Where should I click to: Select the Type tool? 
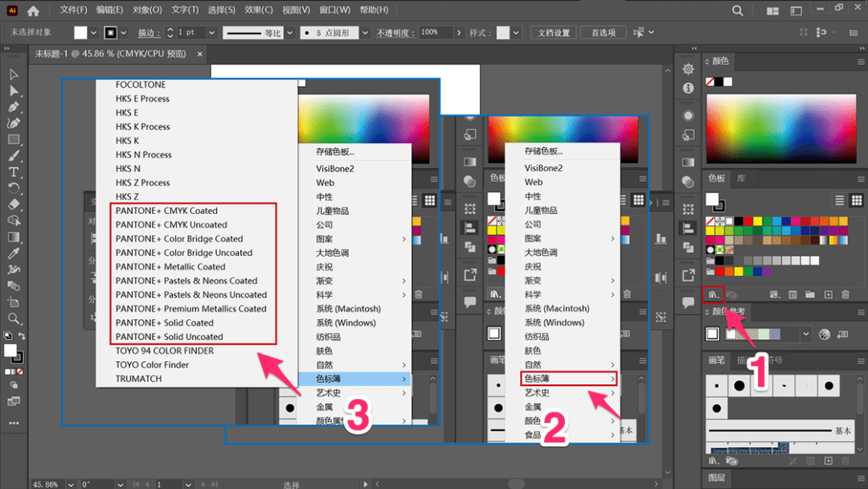(x=14, y=171)
